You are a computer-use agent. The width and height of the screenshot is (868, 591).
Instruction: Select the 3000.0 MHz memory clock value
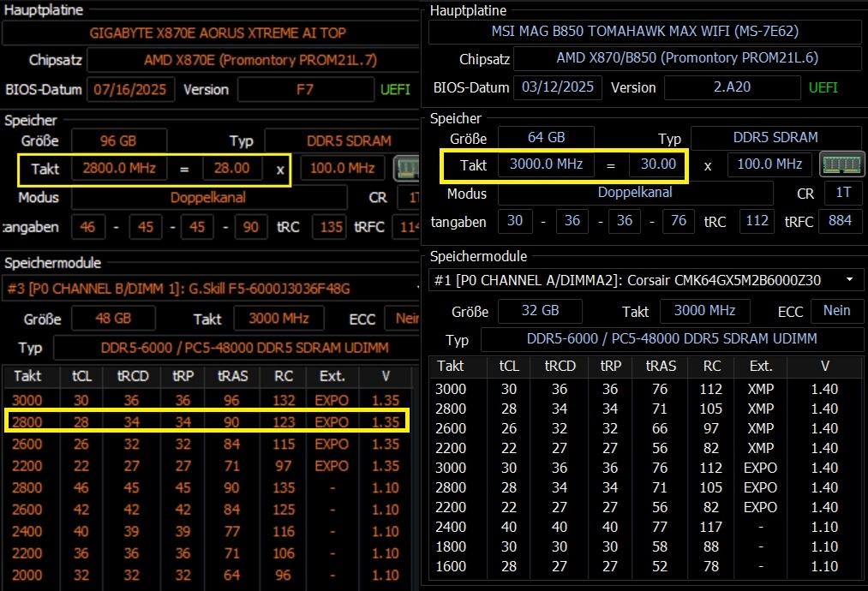coord(547,164)
